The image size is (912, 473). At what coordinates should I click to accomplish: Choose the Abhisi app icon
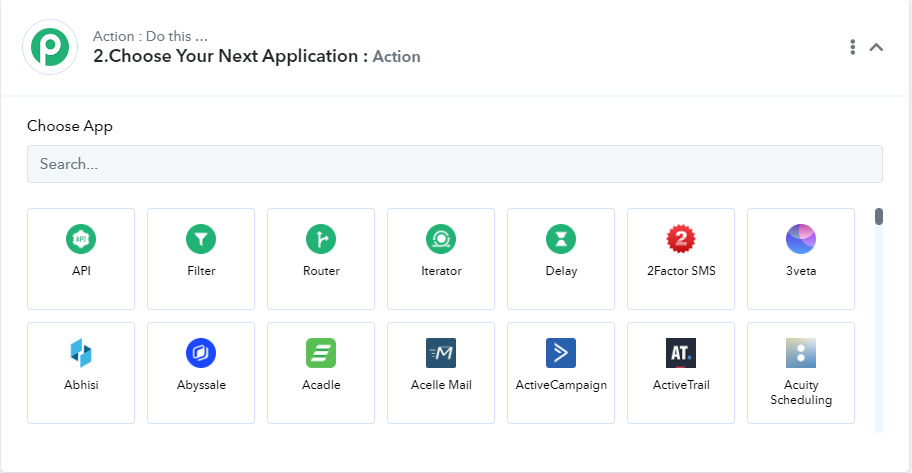(x=81, y=353)
